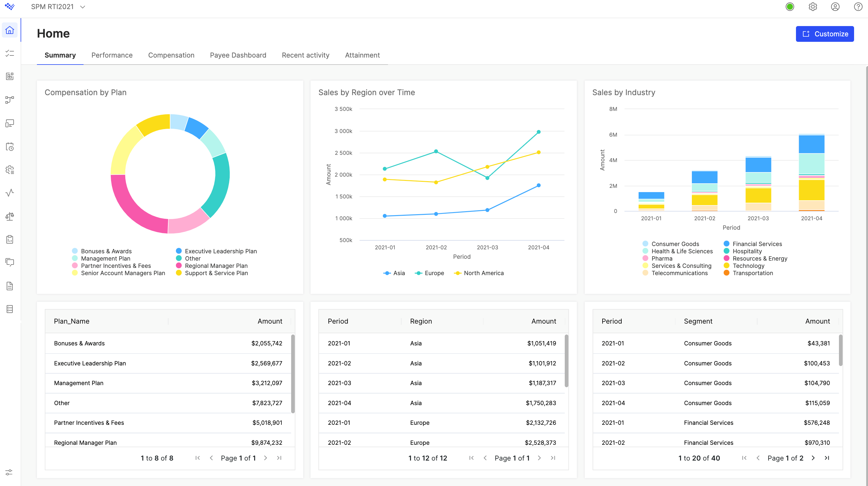Screen dimensions: 868x486
Task: Open the Payee Dashboard tab
Action: click(x=238, y=55)
